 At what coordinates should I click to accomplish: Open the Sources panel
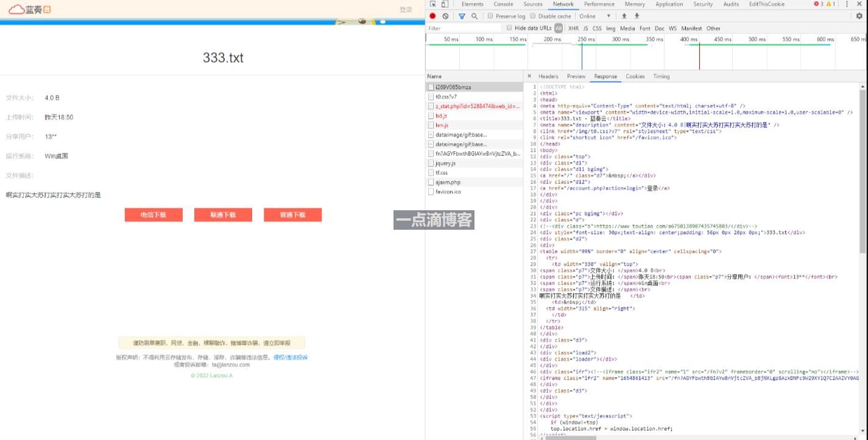pyautogui.click(x=533, y=4)
